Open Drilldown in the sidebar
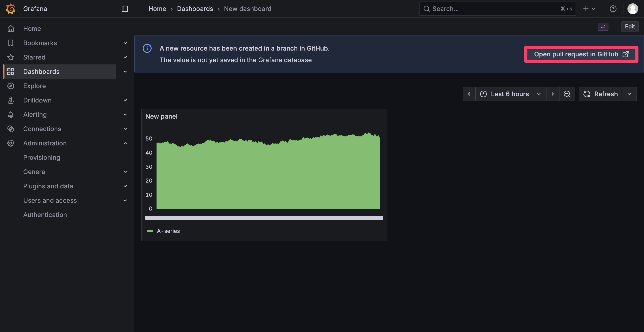The image size is (644, 332). (x=37, y=100)
